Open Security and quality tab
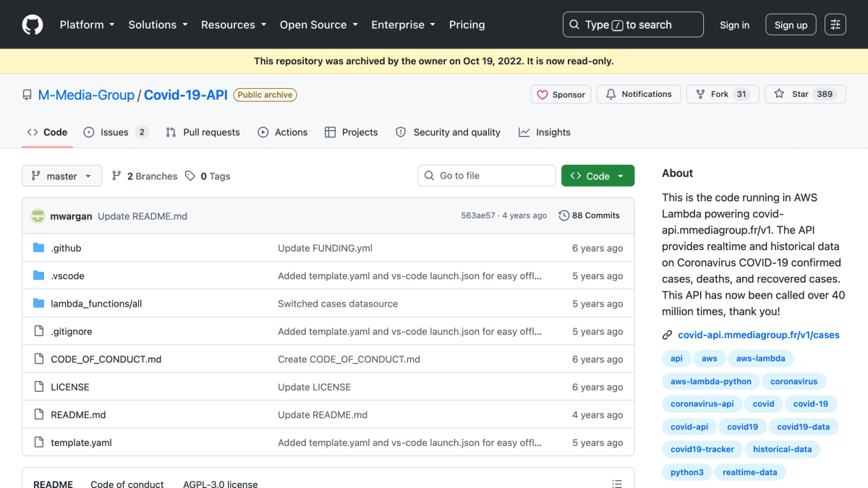The width and height of the screenshot is (868, 488). 448,132
